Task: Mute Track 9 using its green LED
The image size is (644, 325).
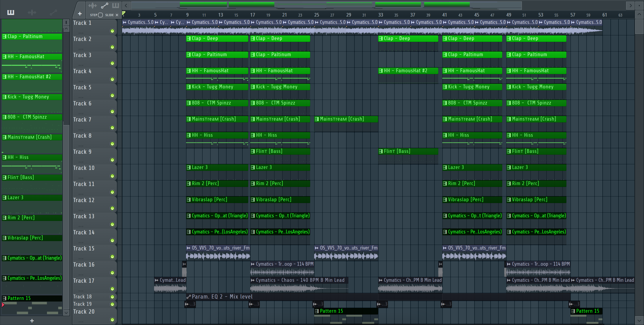Action: tap(112, 160)
